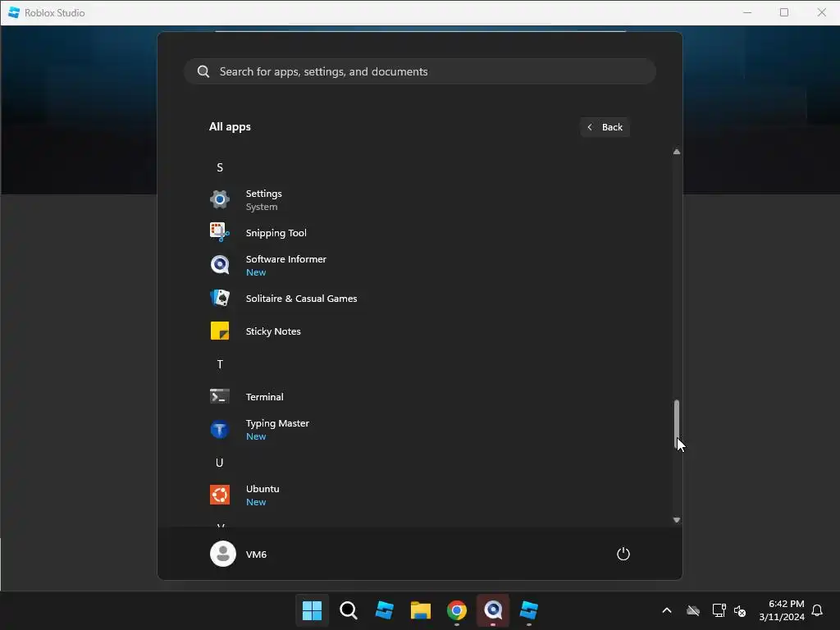
Task: Click the Software Informer name text
Action: click(x=286, y=258)
